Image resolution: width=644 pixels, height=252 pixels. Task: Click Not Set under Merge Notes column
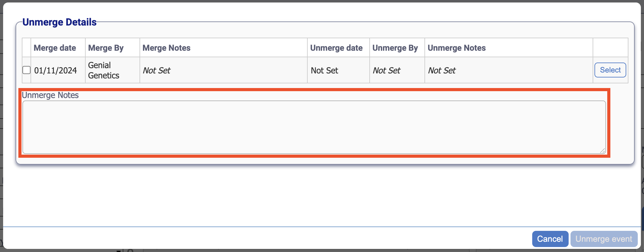click(157, 71)
